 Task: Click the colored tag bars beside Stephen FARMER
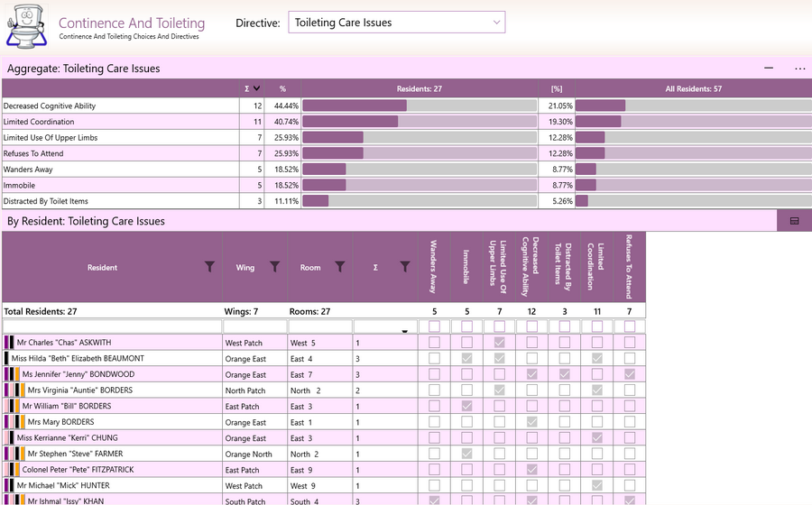click(14, 454)
